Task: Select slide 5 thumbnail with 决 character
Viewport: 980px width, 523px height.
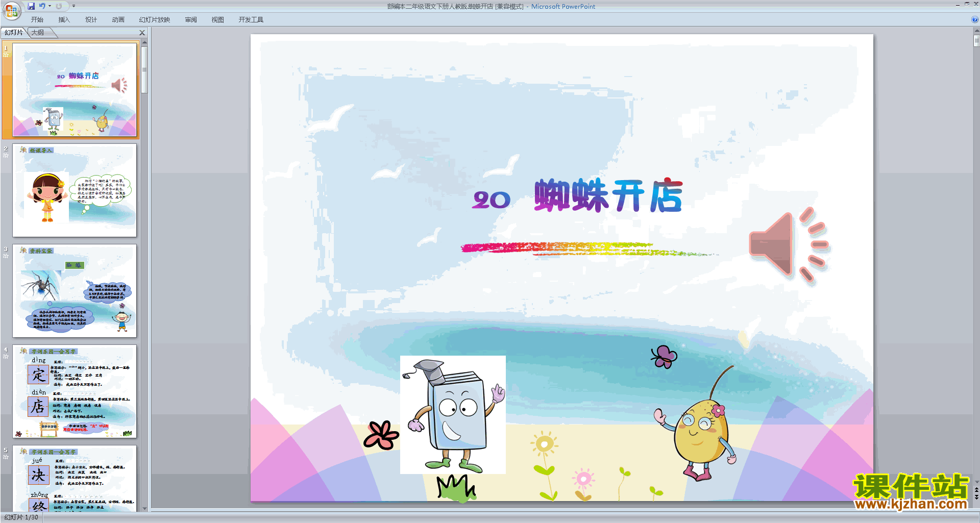Action: (75, 478)
